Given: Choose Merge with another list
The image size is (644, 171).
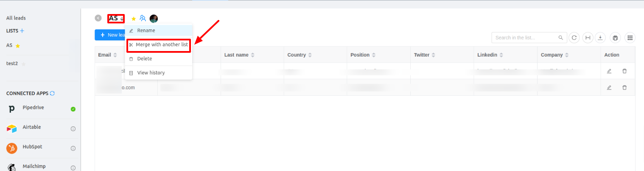Looking at the screenshot, I should tap(159, 45).
